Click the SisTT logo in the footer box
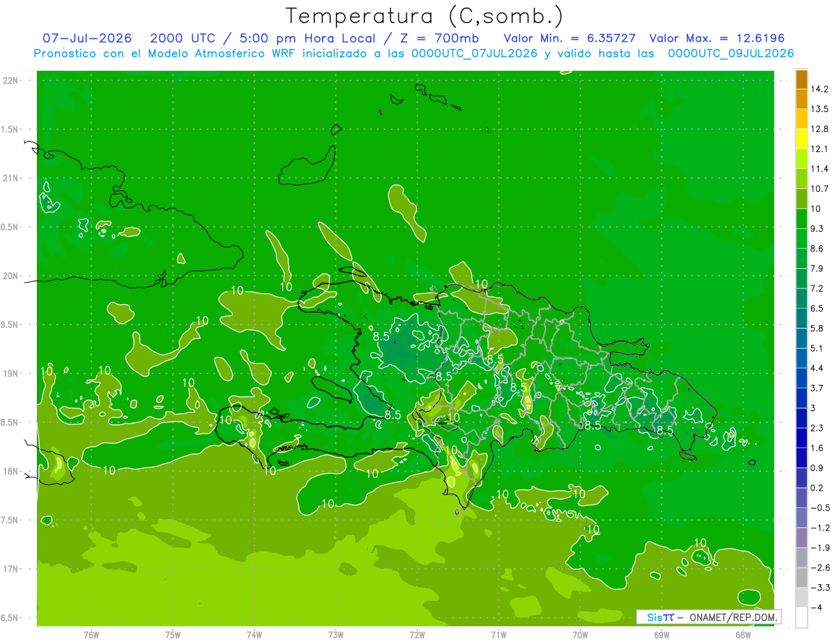 pyautogui.click(x=660, y=617)
